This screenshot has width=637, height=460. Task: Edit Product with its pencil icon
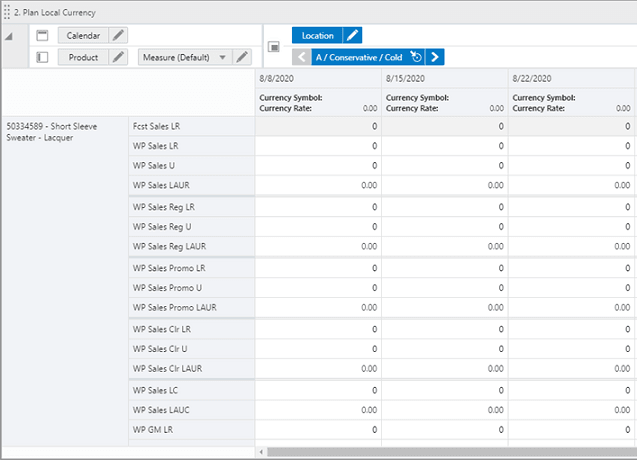[118, 57]
